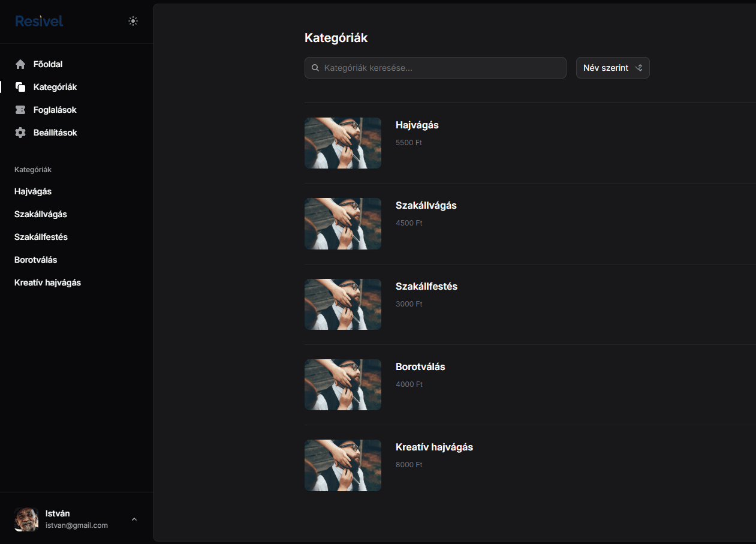Open the Hajvágás category thumbnail
Viewport: 756px width, 544px height.
click(x=343, y=143)
